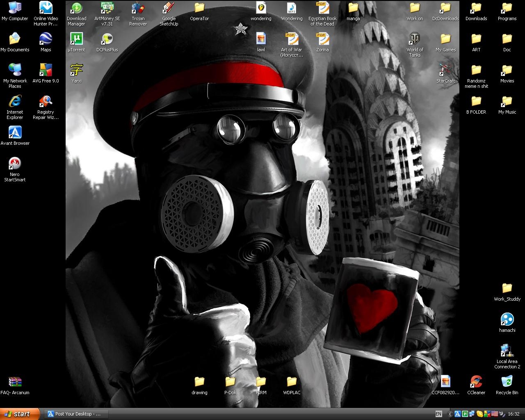The height and width of the screenshot is (420, 525).
Task: Click Avant Browser tray icon
Action: point(458,414)
